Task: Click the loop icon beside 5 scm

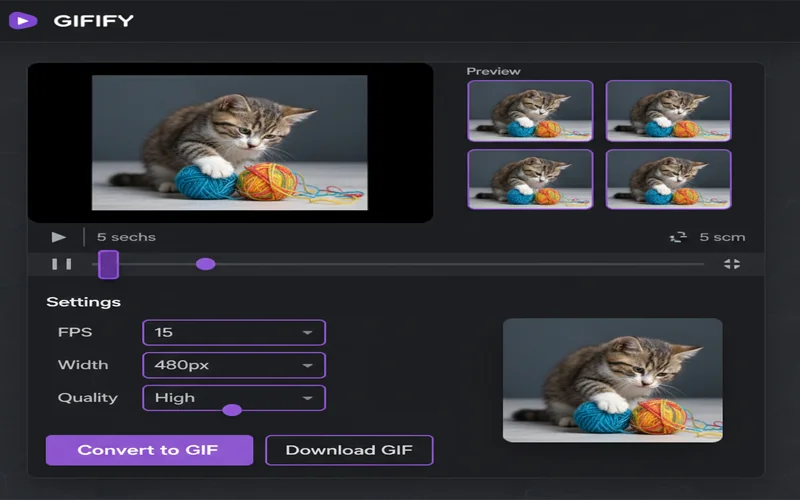Action: (676, 237)
